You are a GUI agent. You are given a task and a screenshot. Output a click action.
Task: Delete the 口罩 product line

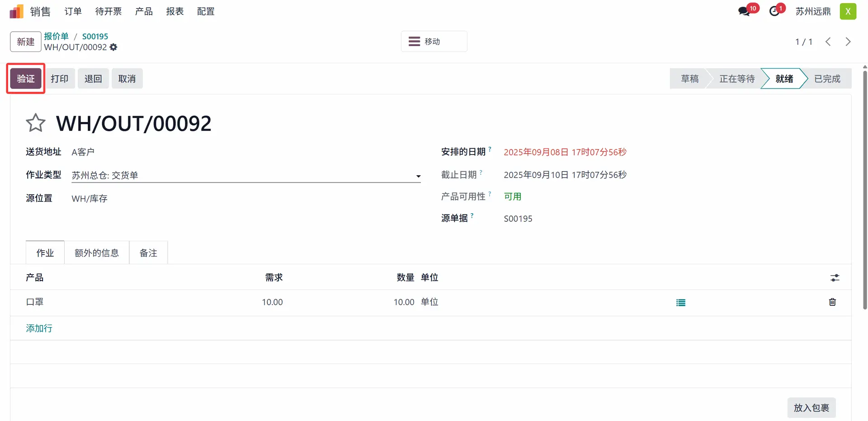click(832, 302)
